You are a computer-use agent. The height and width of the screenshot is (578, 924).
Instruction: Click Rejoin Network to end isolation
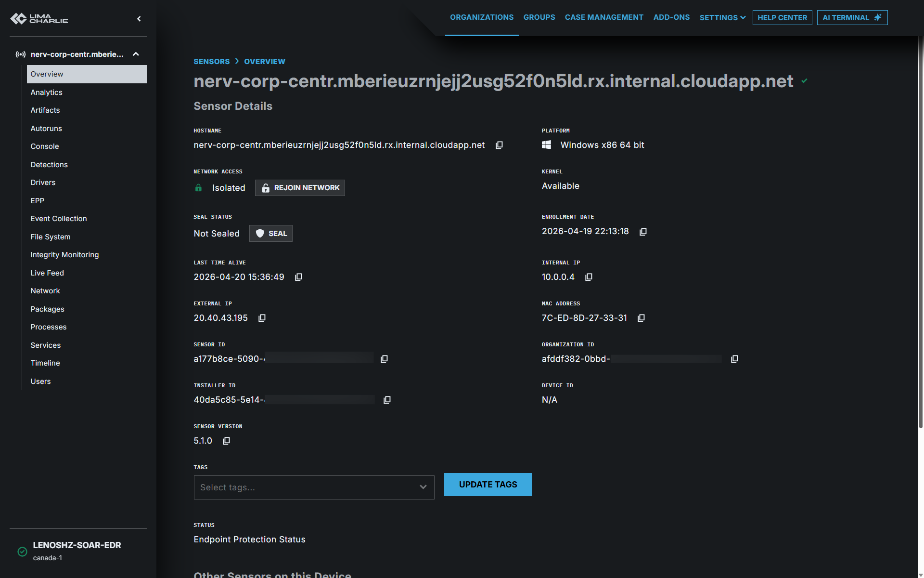coord(300,188)
